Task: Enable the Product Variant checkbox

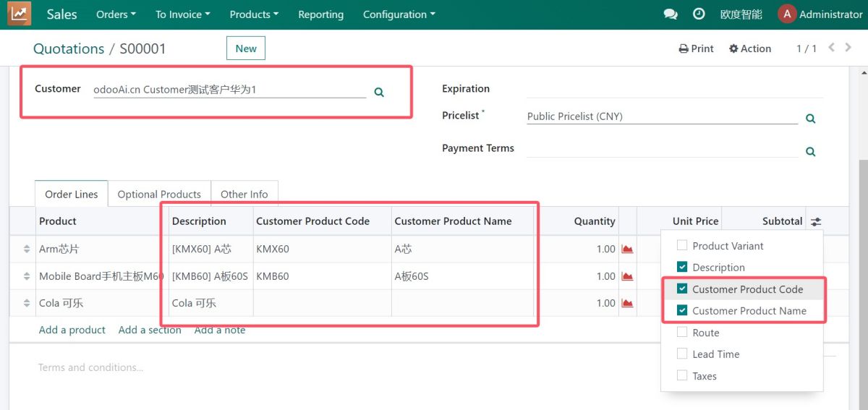Action: (682, 246)
